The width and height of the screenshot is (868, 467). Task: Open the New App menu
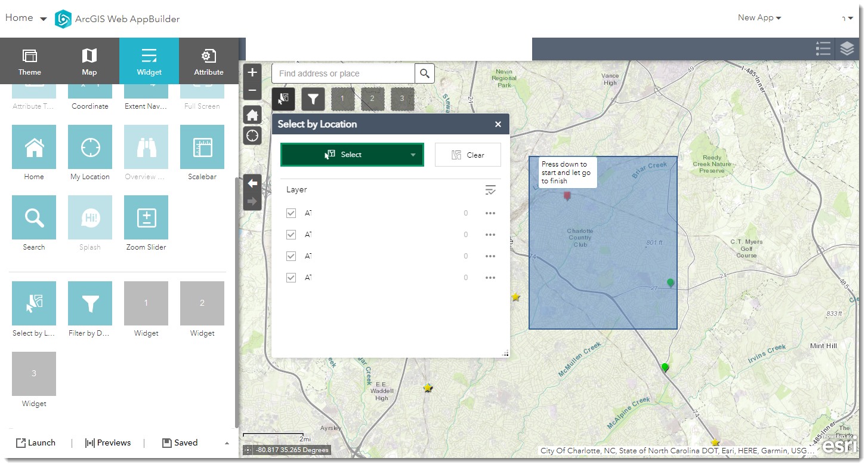759,17
